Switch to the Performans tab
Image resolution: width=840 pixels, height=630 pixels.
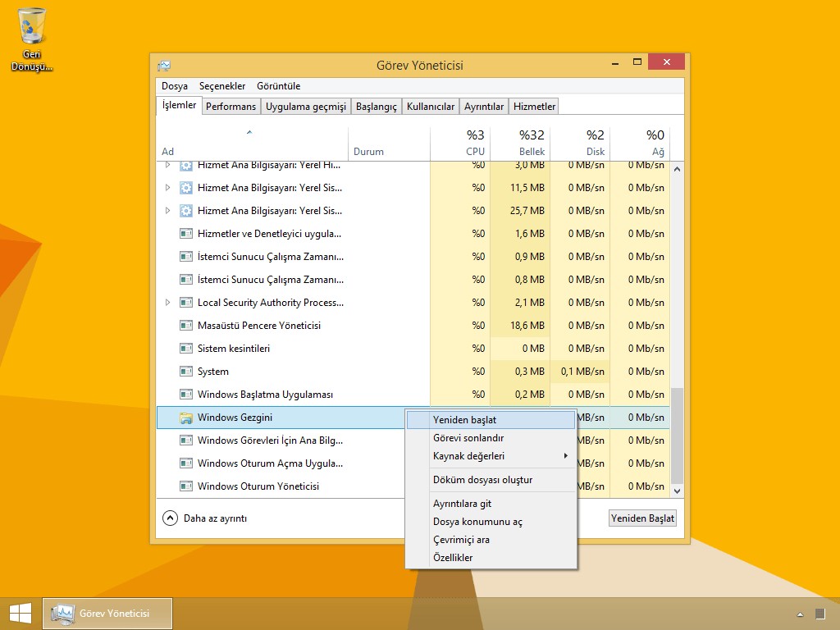point(231,106)
